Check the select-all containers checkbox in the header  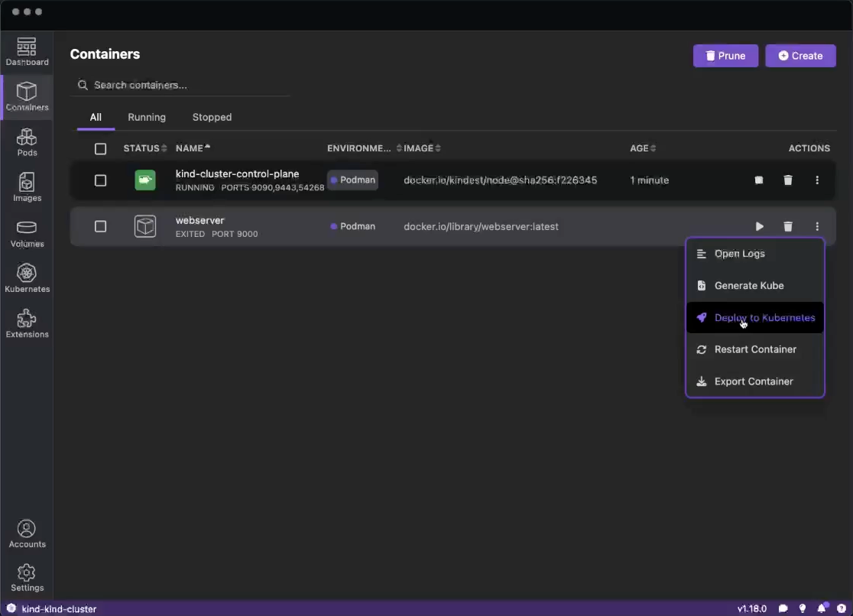100,148
